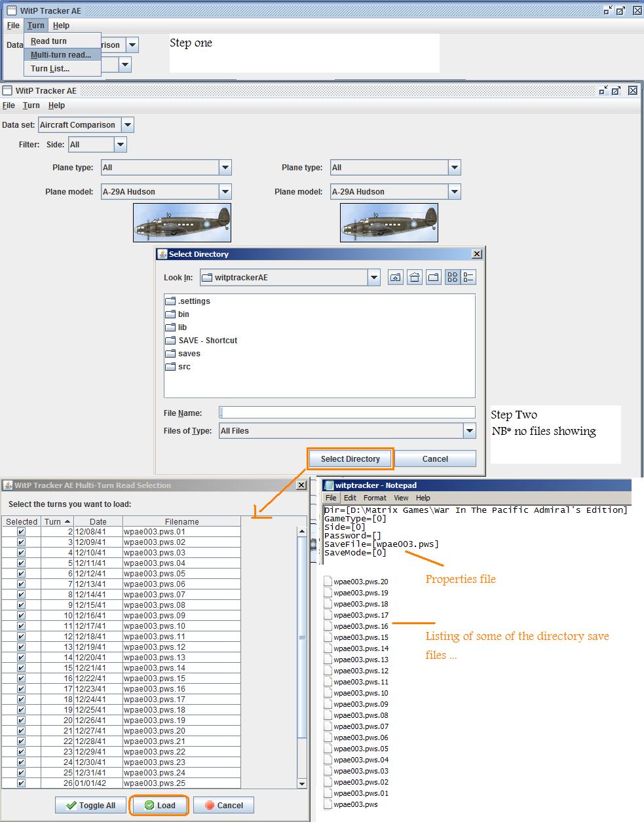Uncheck turn 8 wpae003.pws.07 checkbox

(x=21, y=595)
